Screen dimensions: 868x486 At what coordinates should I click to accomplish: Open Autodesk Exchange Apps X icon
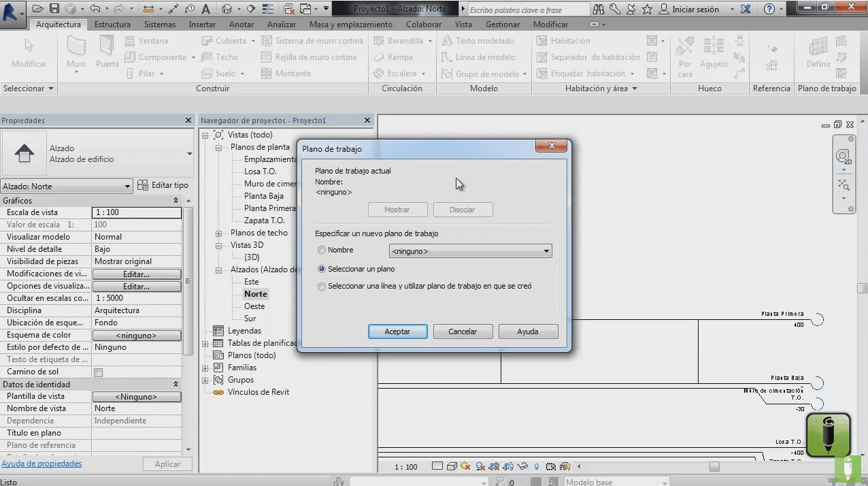pyautogui.click(x=746, y=10)
